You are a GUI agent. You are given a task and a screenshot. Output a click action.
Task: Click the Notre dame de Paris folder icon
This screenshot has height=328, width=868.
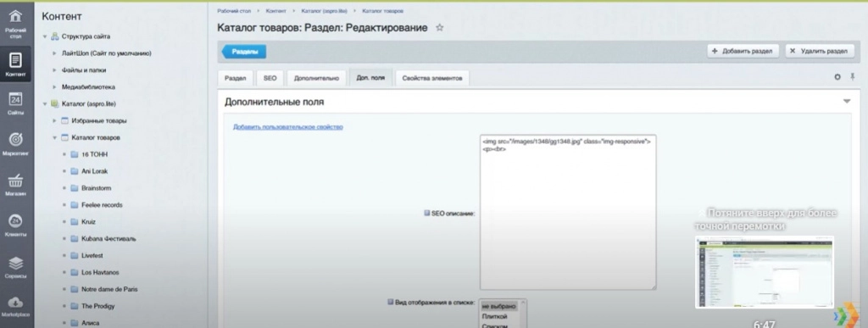point(75,289)
